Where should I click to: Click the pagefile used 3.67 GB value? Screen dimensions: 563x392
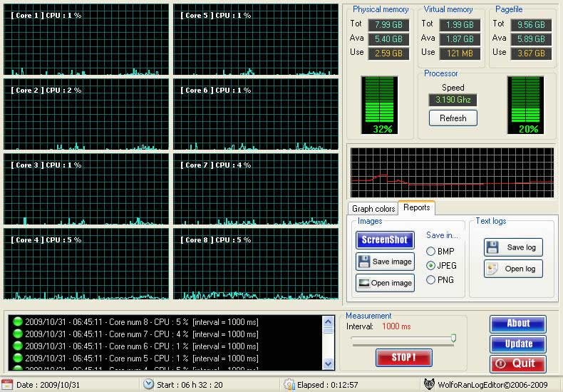pyautogui.click(x=531, y=53)
